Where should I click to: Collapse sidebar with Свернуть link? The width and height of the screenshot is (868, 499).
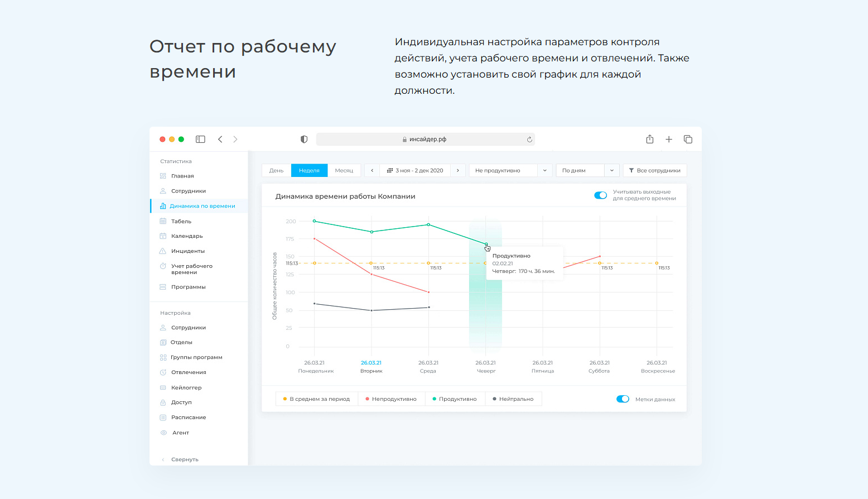point(184,459)
